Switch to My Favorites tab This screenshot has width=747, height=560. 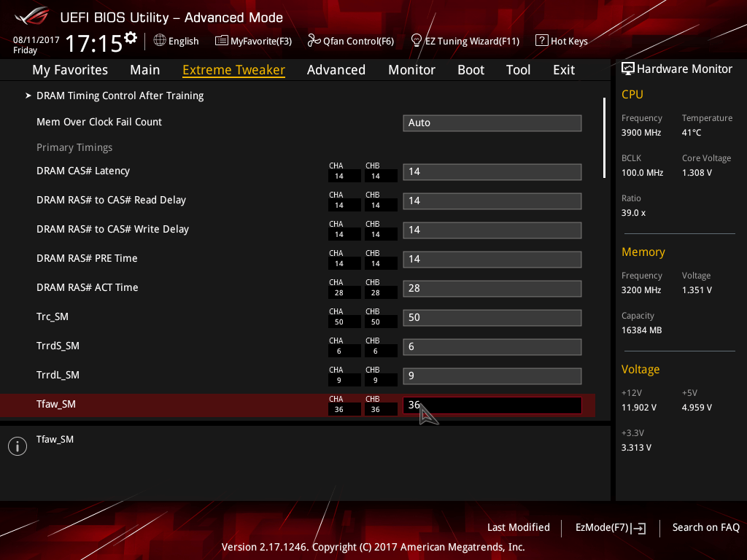(x=70, y=70)
